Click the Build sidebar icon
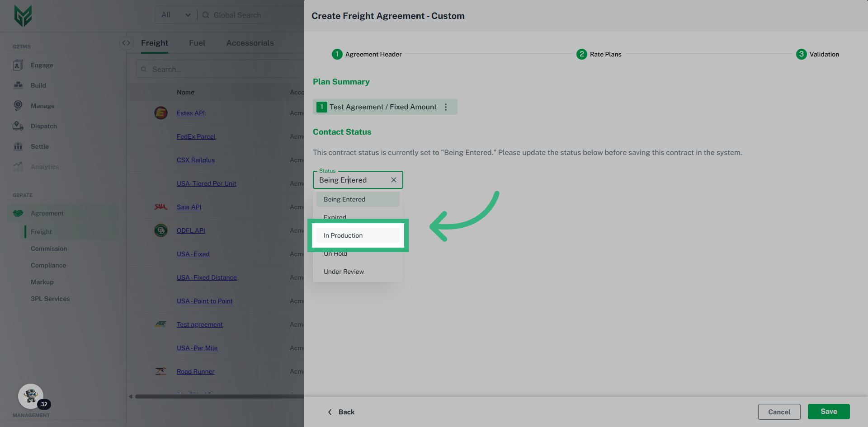The height and width of the screenshot is (427, 868). point(18,85)
